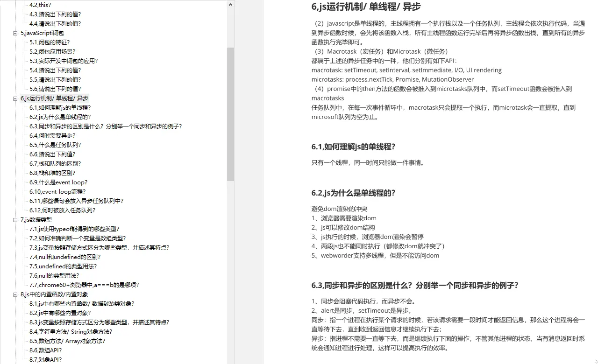The width and height of the screenshot is (598, 364).
Task: Open outline item 7.2,如何准确判断一个变量是数组类型?
Action: pyautogui.click(x=78, y=238)
